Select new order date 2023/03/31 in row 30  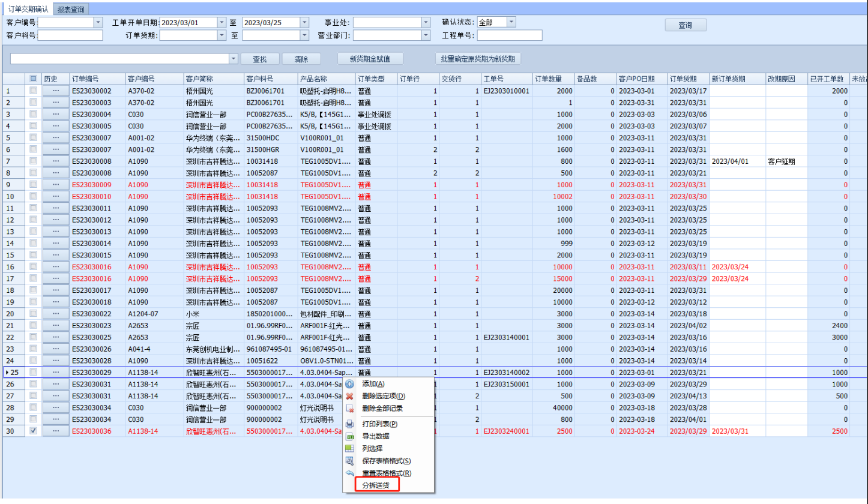point(737,431)
